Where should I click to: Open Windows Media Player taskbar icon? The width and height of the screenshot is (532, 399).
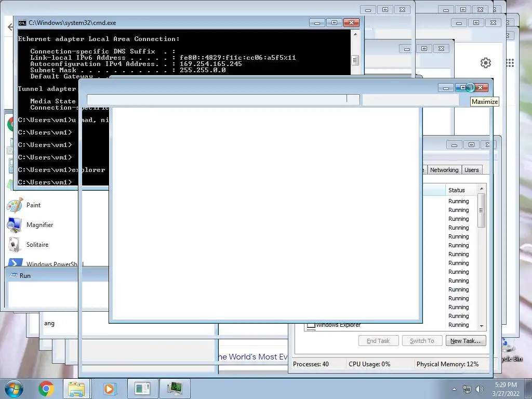coord(109,389)
